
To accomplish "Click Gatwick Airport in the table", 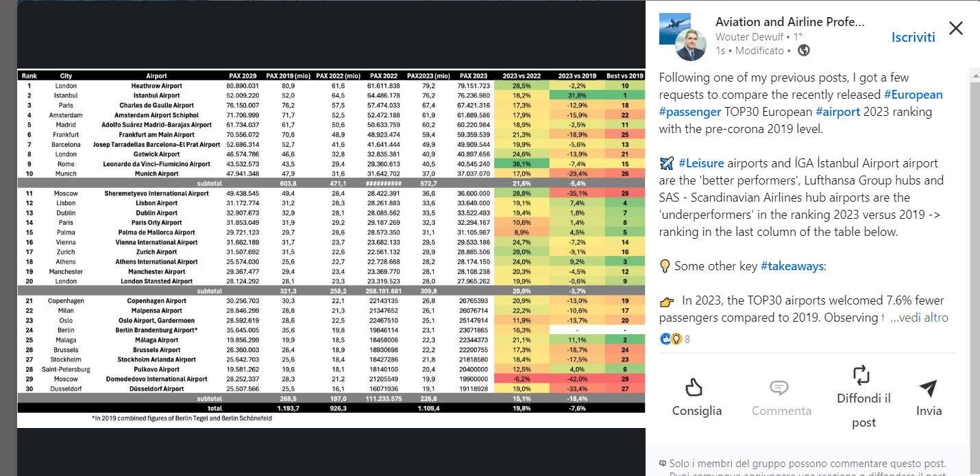I will tap(156, 154).
